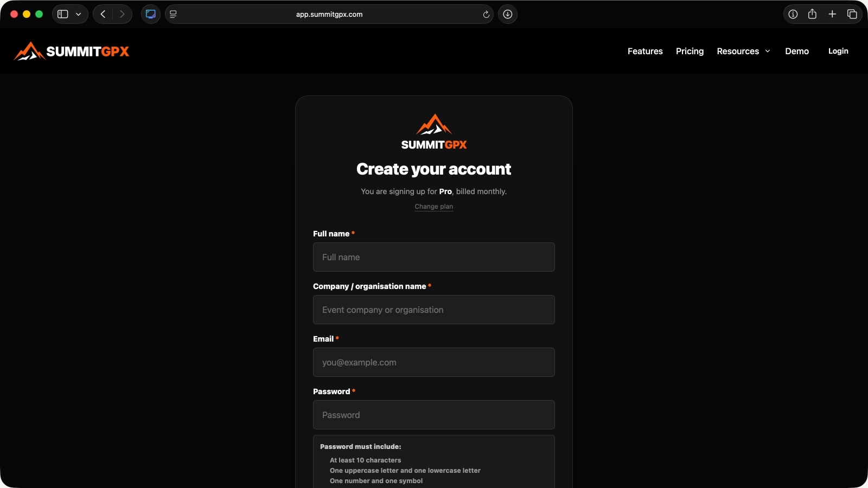Reload the page with refresh icon
Viewport: 868px width, 488px height.
pyautogui.click(x=486, y=15)
